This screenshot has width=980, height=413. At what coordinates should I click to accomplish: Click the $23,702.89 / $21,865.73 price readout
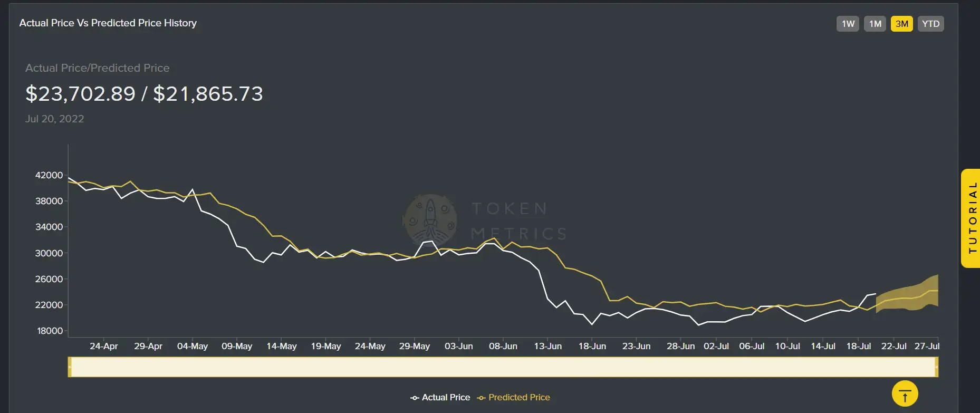144,94
